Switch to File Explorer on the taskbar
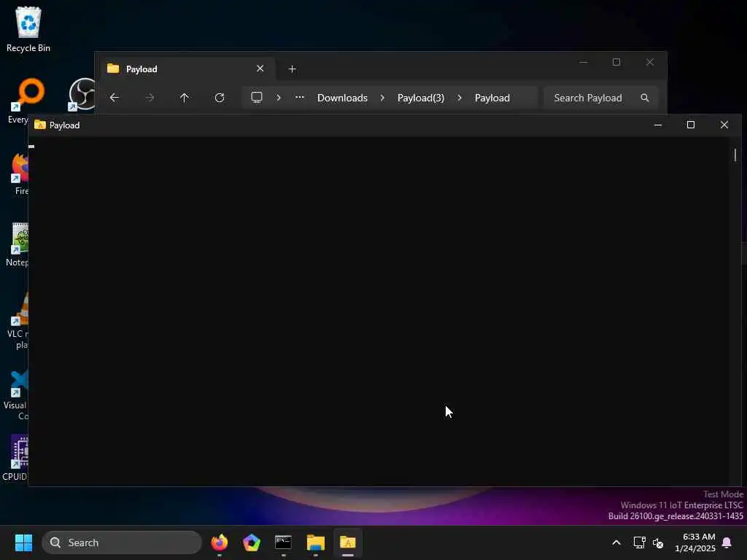Viewport: 747px width, 560px height. tap(315, 542)
